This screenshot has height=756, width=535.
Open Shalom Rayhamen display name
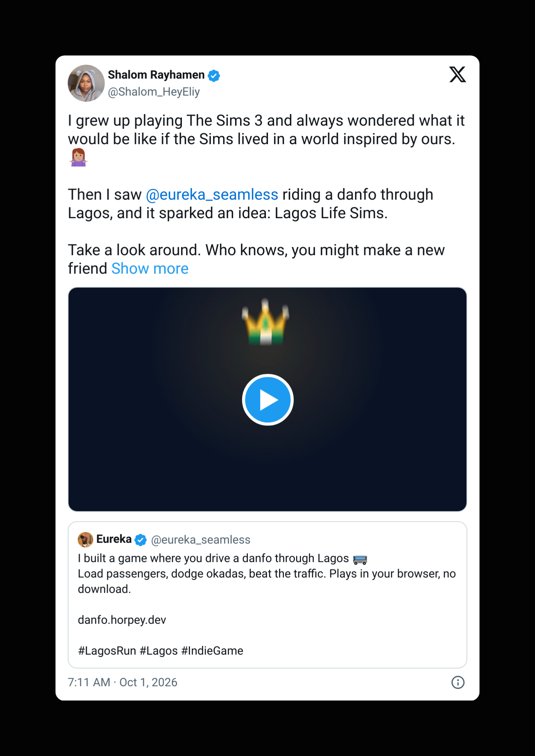point(156,75)
